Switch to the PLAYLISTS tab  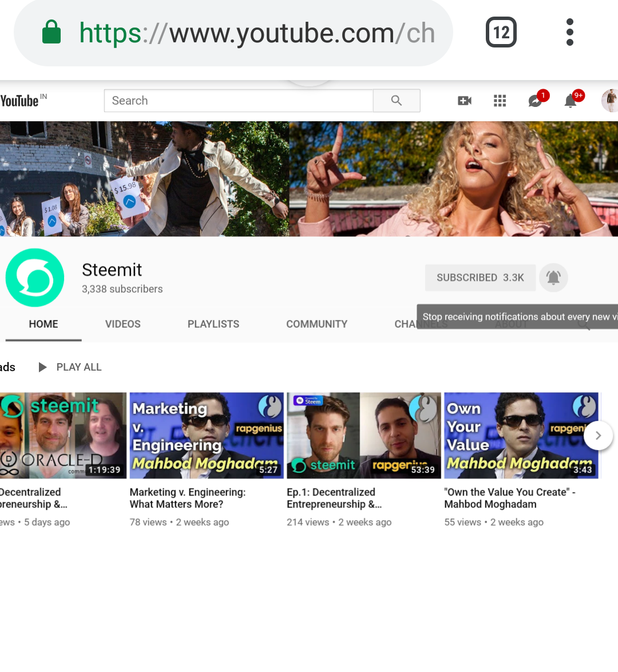[213, 324]
